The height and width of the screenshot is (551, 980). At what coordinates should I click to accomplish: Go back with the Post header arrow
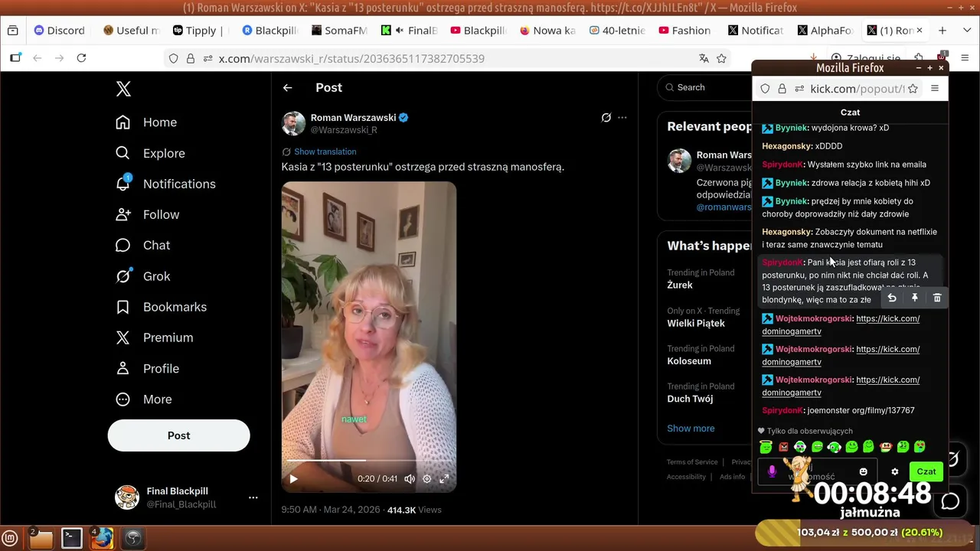(287, 88)
